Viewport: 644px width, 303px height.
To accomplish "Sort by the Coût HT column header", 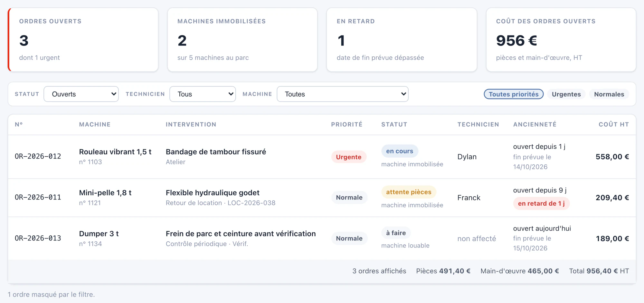I will (x=613, y=124).
